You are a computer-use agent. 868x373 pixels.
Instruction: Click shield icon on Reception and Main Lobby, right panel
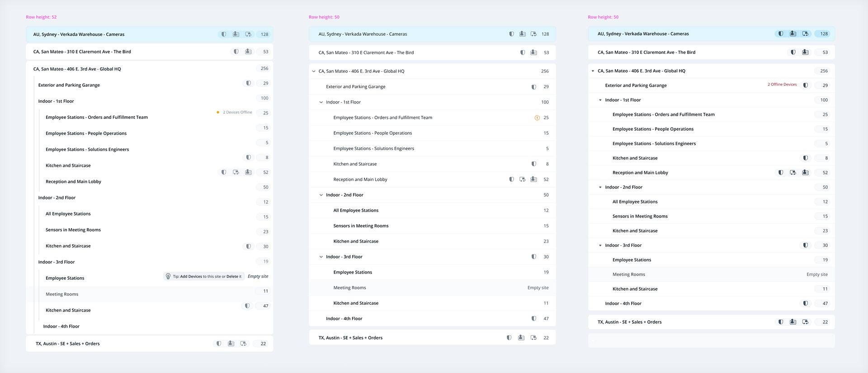click(781, 173)
